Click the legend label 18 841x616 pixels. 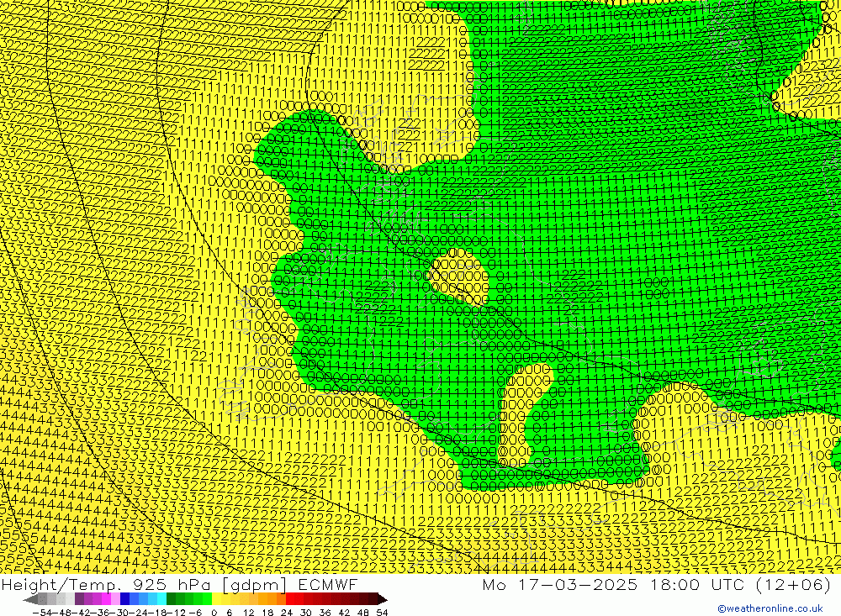tap(267, 613)
